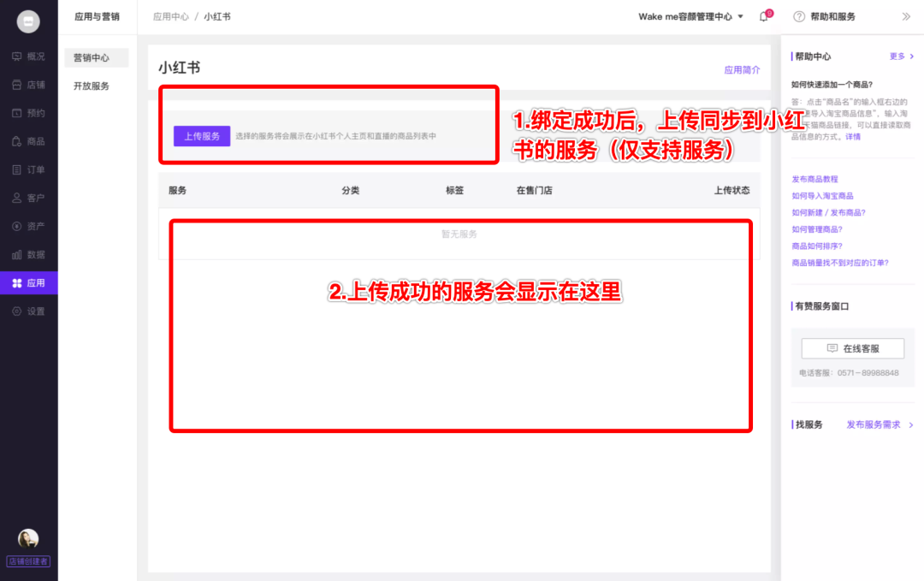Open the 应用简介 app intro link
The height and width of the screenshot is (581, 924).
pos(742,69)
